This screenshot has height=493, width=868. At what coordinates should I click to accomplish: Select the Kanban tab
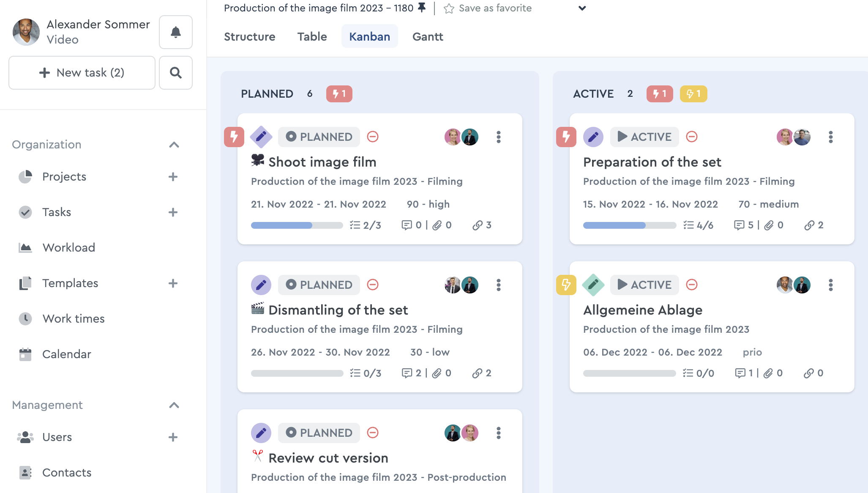(370, 37)
